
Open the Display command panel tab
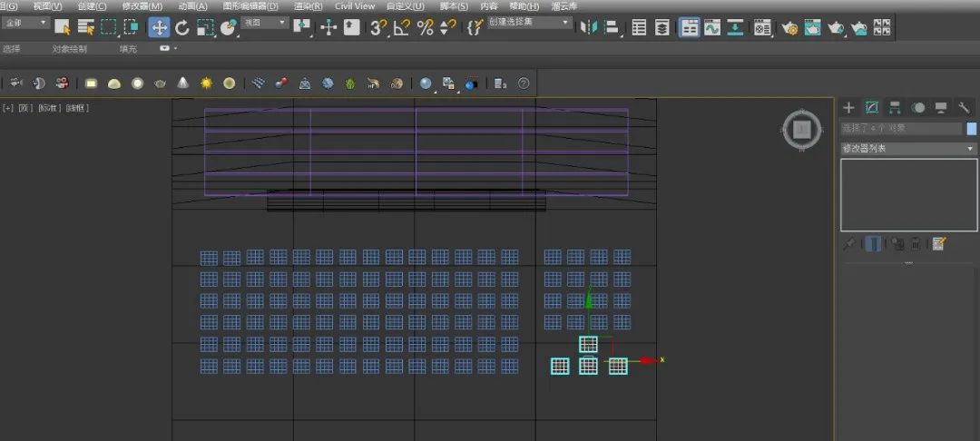[x=941, y=107]
